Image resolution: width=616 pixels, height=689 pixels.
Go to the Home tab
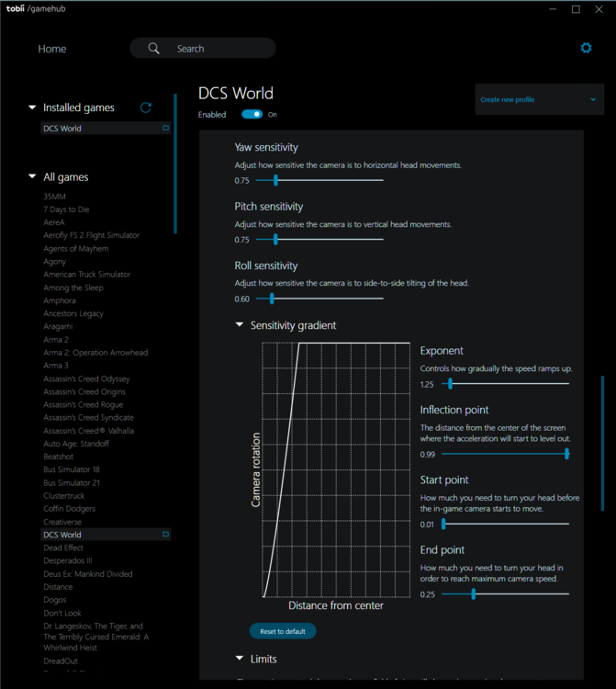click(x=52, y=49)
